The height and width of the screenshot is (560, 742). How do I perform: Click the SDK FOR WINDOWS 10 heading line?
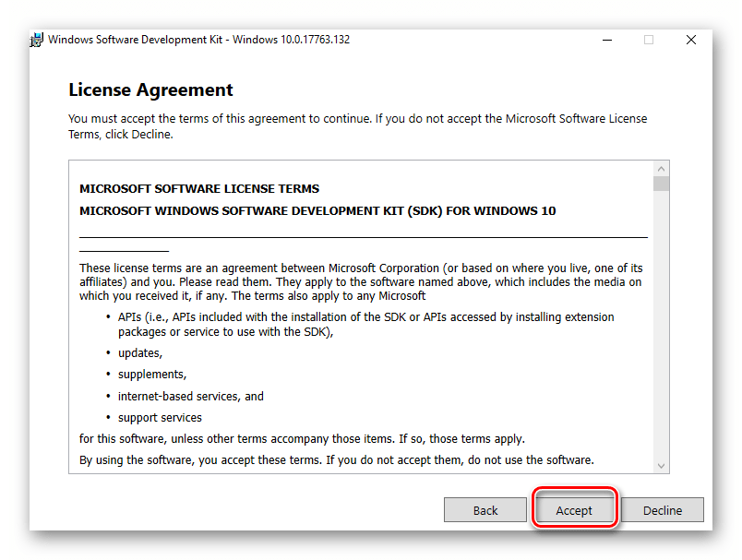(x=317, y=210)
